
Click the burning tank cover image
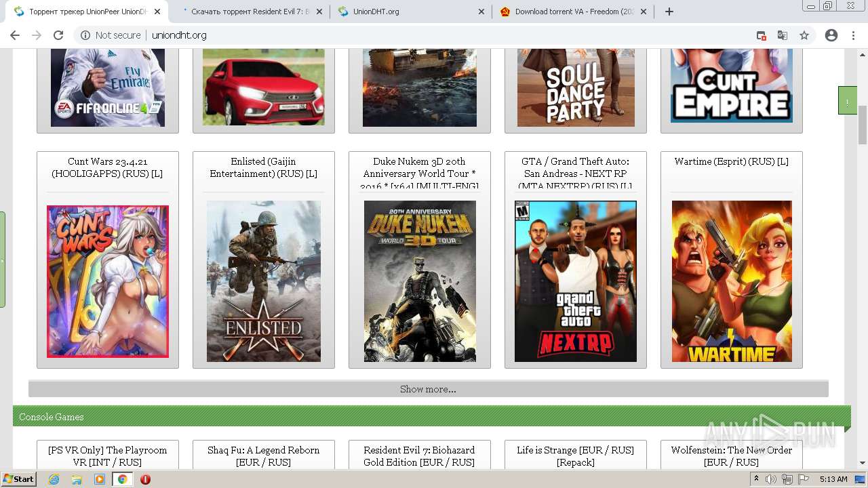[420, 87]
